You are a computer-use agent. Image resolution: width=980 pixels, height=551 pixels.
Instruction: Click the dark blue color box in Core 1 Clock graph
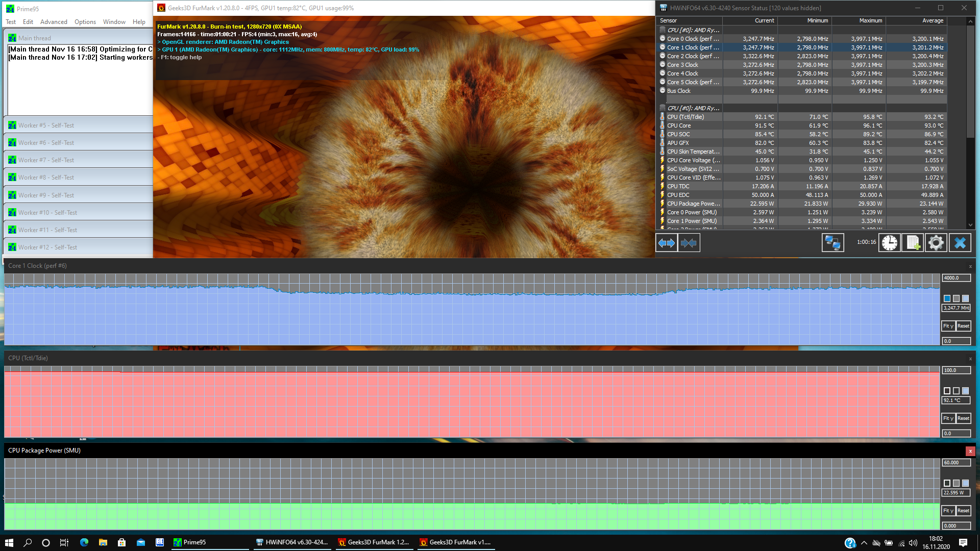click(x=947, y=298)
